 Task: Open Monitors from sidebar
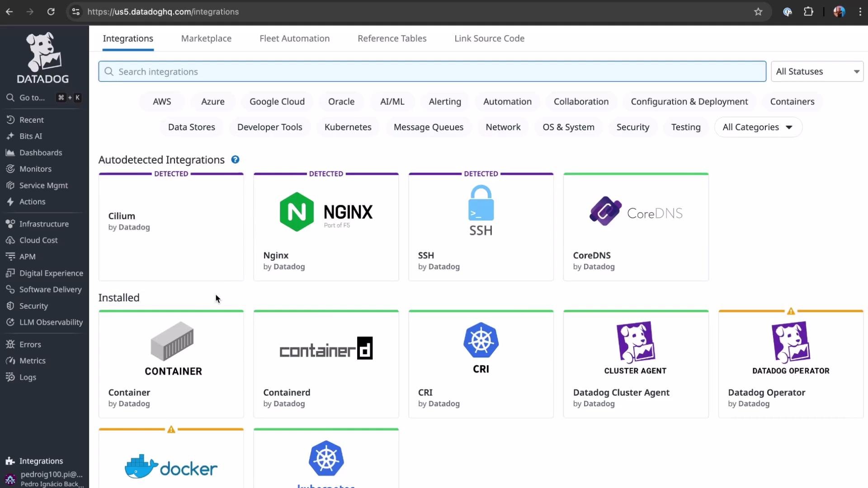[x=35, y=169]
